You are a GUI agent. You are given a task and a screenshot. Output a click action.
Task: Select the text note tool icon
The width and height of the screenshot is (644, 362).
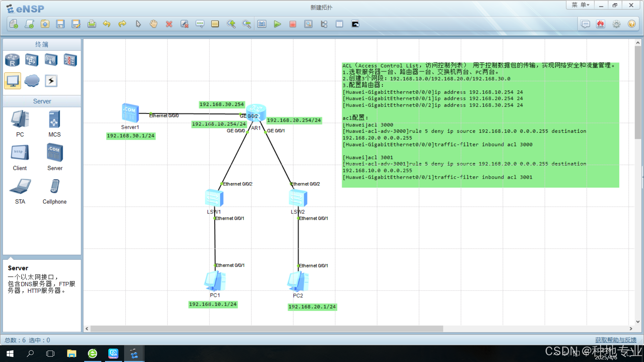click(x=200, y=24)
